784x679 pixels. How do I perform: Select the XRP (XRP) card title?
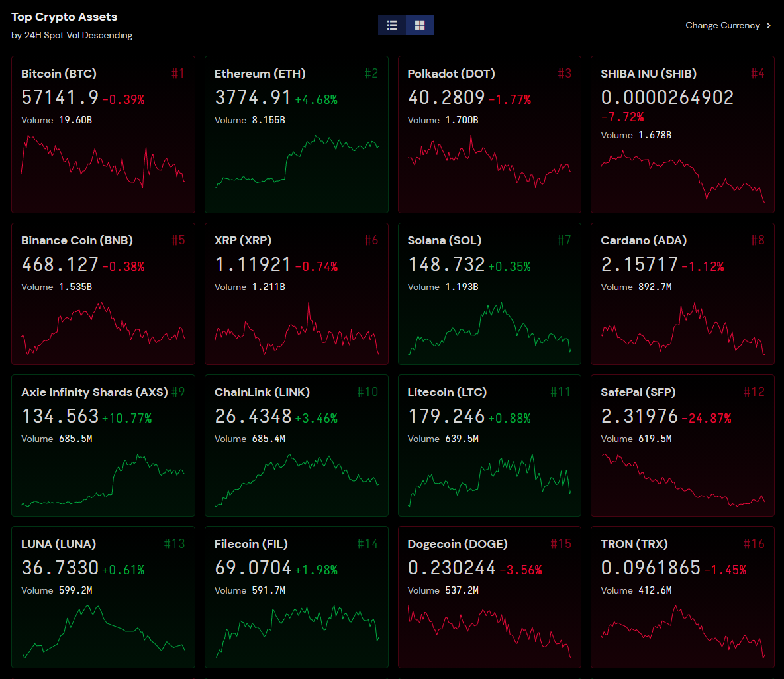[x=243, y=240]
